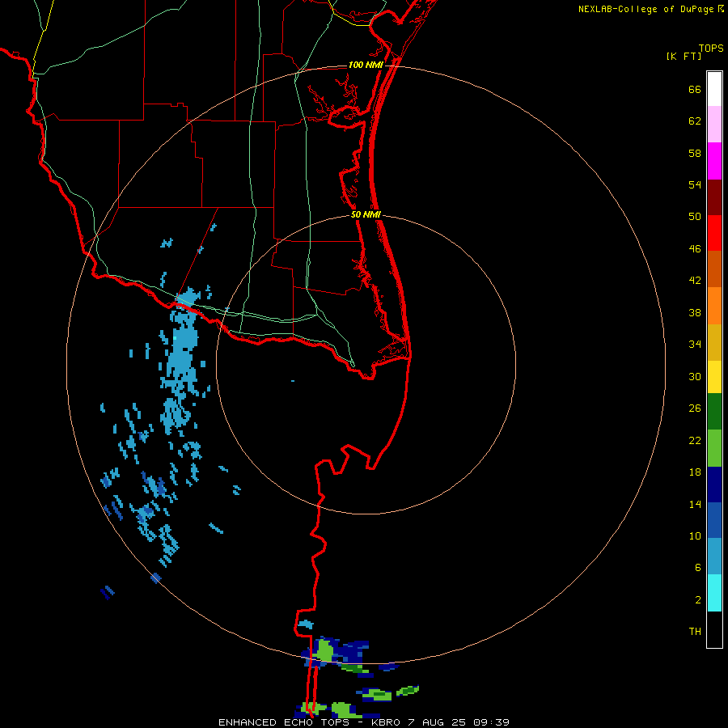Click the '50 NMI' range ring label
The height and width of the screenshot is (728, 728).
click(x=366, y=214)
